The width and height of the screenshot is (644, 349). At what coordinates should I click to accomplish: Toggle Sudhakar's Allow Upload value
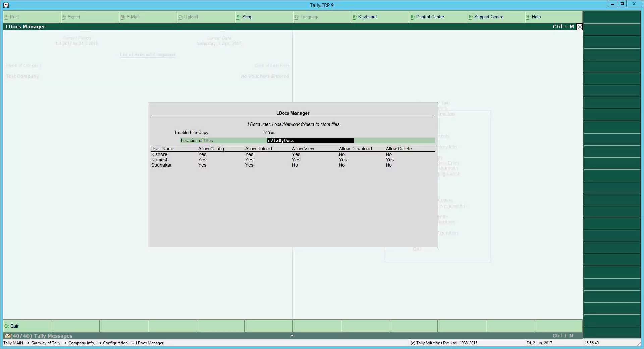click(x=249, y=165)
